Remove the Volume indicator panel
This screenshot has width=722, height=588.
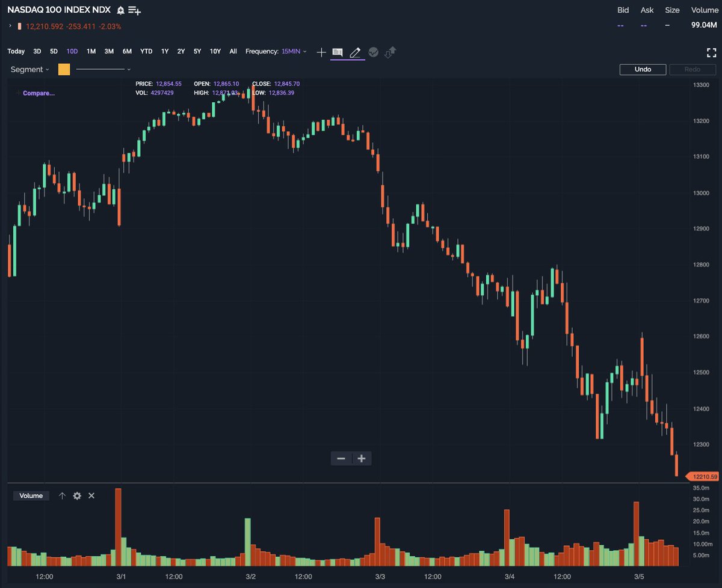coord(91,496)
